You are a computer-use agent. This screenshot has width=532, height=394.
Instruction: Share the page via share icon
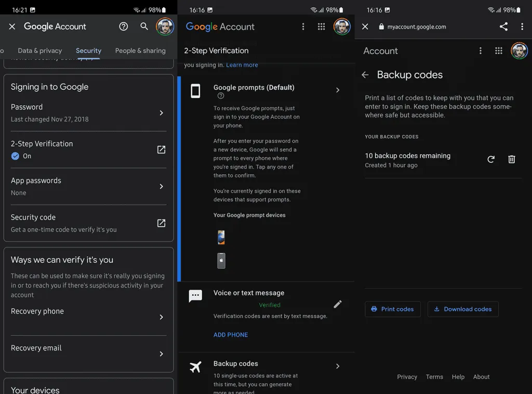coord(503,26)
